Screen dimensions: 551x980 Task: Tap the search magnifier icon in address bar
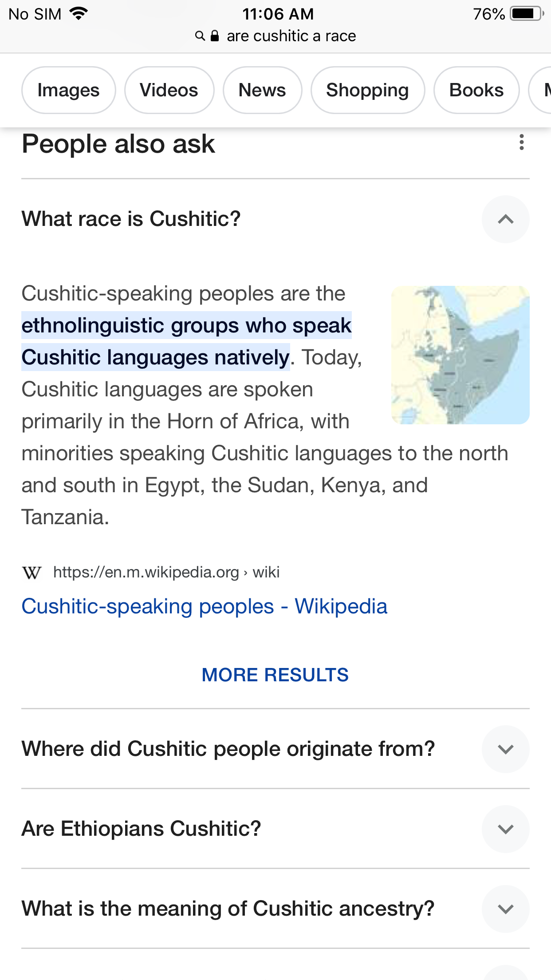200,36
